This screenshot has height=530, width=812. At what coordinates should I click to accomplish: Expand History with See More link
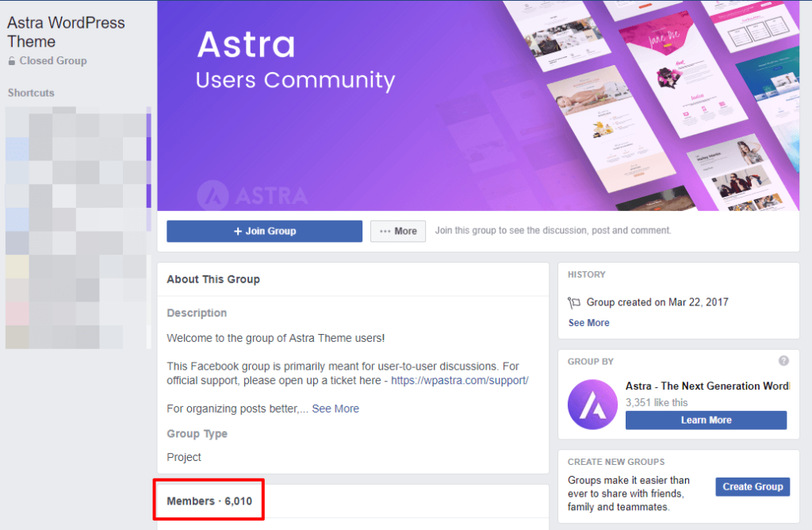click(x=589, y=323)
